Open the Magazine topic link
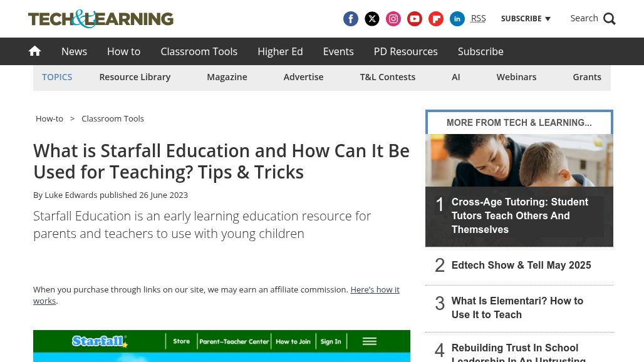 tap(227, 77)
